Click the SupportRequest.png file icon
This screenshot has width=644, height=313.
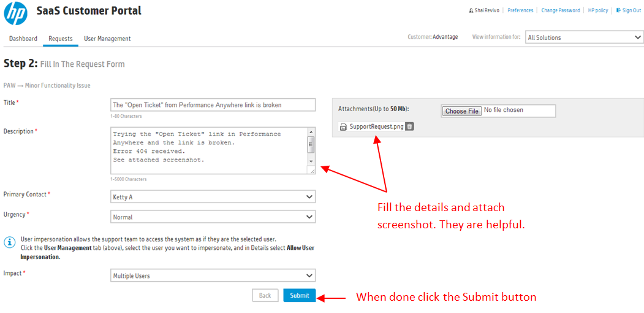click(343, 126)
